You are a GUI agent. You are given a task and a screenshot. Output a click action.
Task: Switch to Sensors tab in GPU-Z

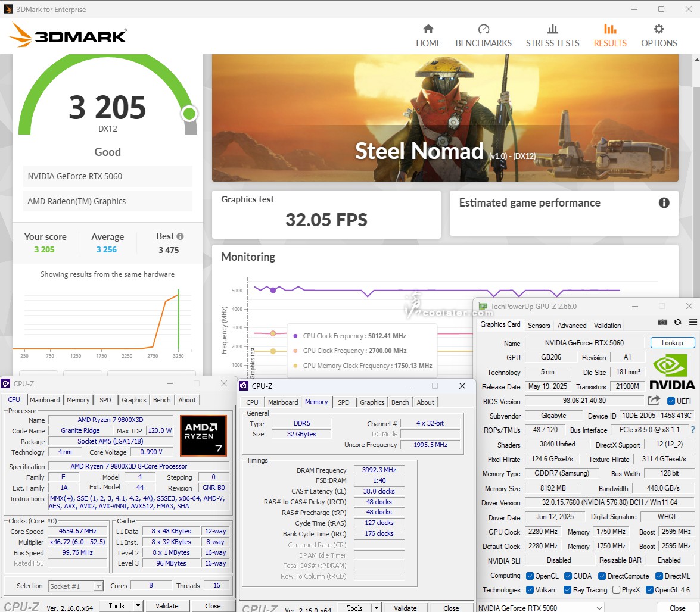coord(539,326)
